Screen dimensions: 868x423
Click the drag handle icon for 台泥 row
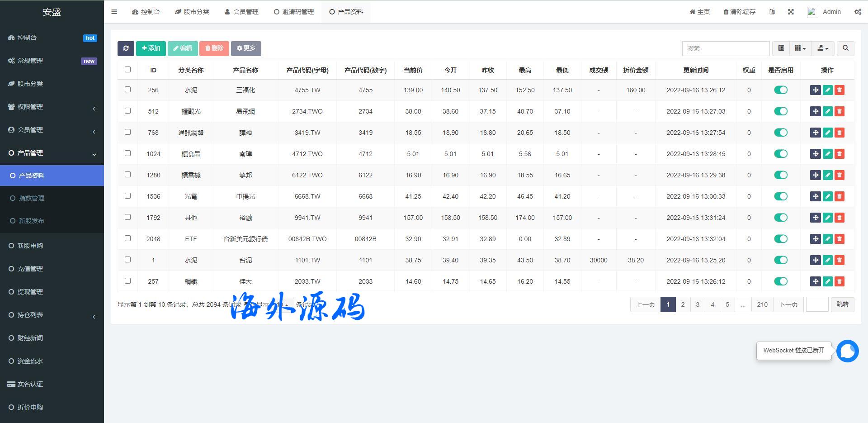tap(815, 260)
